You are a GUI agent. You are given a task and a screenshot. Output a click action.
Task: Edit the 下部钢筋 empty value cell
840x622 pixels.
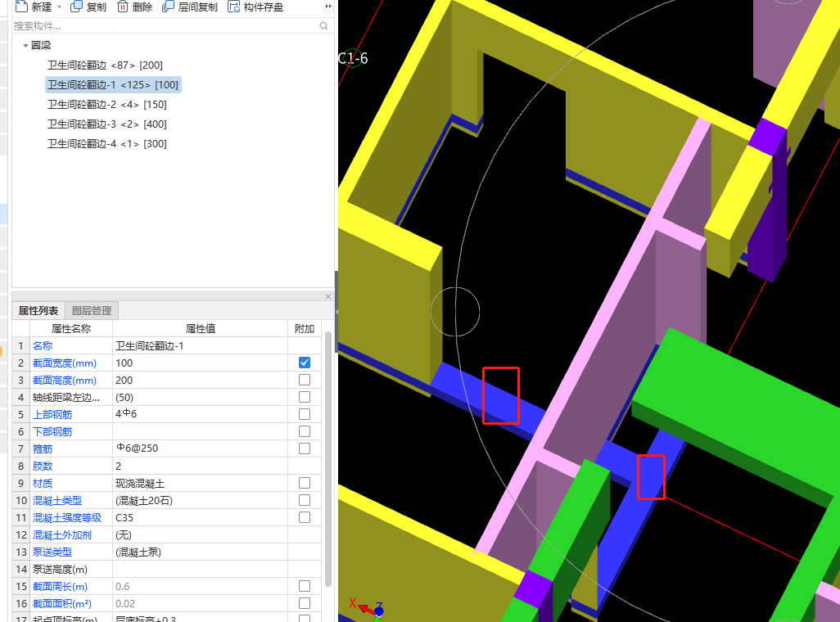(201, 432)
